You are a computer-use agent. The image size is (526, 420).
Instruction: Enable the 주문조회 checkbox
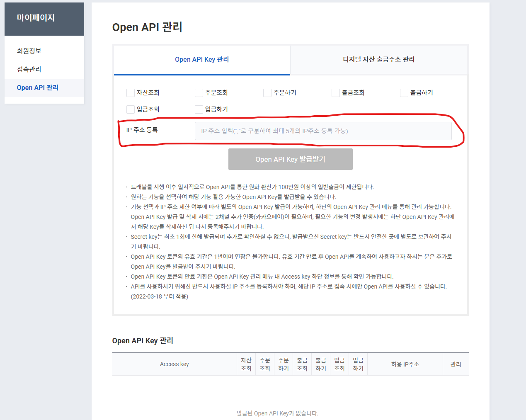tap(199, 93)
